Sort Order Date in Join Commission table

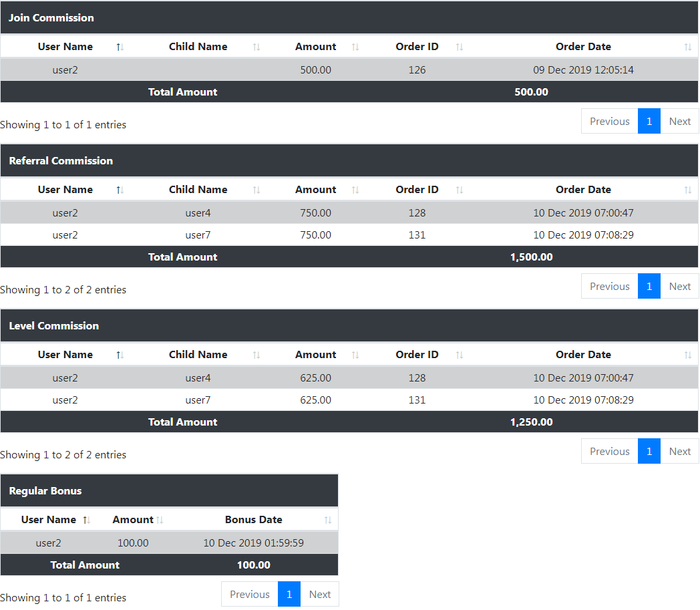[688, 46]
